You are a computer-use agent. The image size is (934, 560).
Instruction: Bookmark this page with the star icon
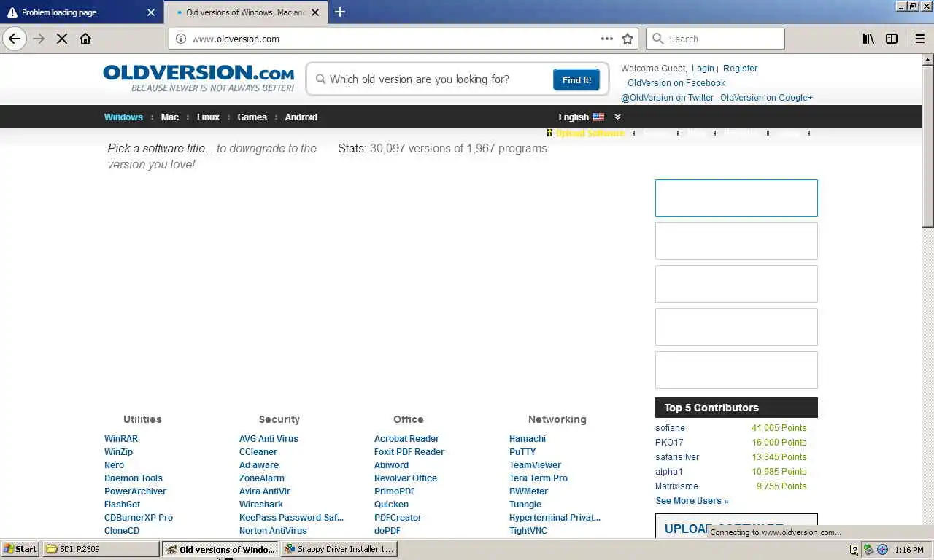[x=628, y=39]
